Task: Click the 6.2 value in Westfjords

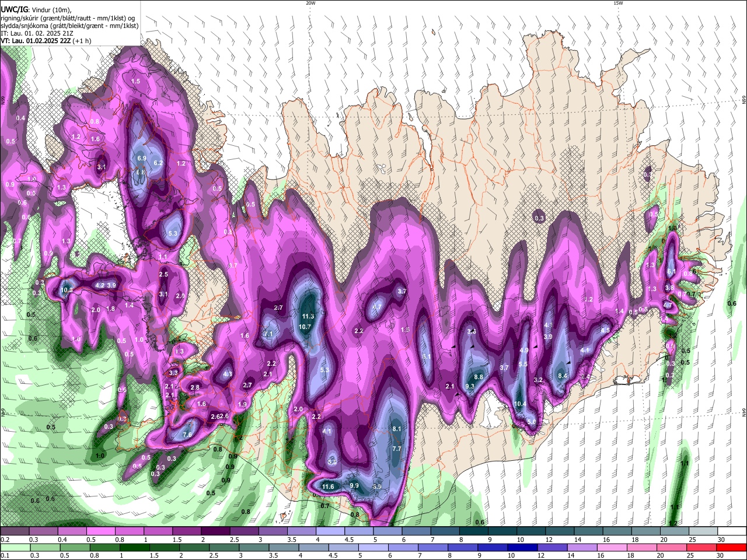Action: point(158,163)
